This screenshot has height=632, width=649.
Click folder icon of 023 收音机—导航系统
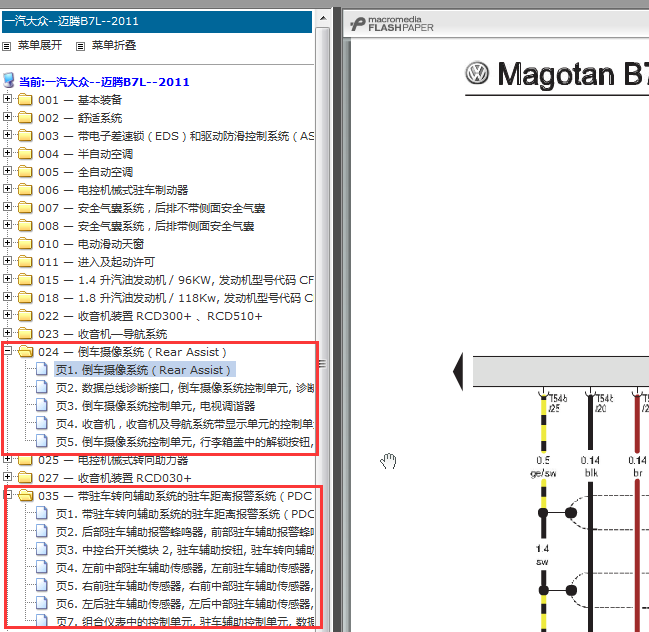25,334
